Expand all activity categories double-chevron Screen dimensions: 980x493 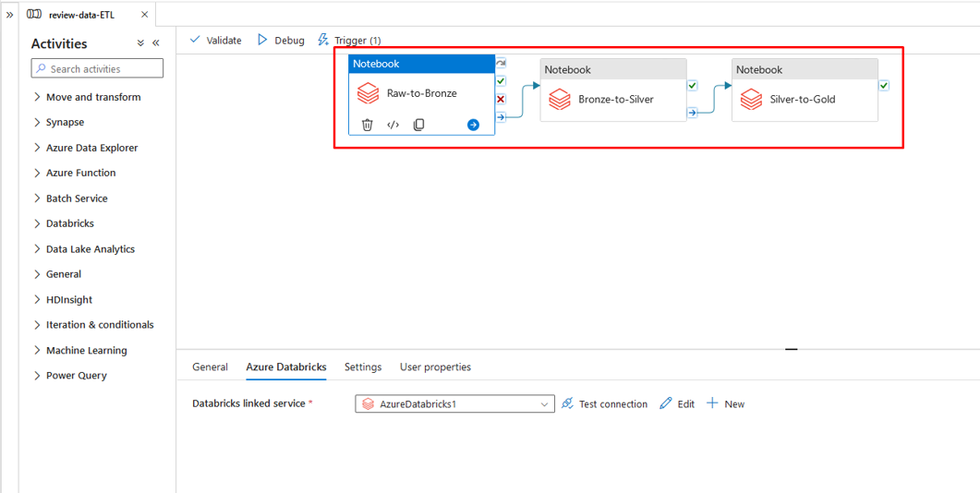pyautogui.click(x=140, y=43)
